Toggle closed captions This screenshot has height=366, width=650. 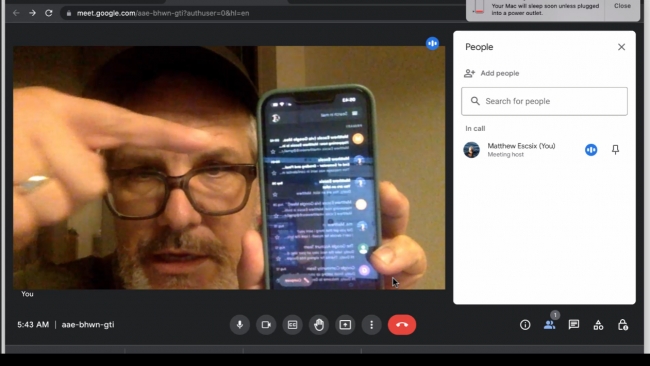[x=293, y=325]
